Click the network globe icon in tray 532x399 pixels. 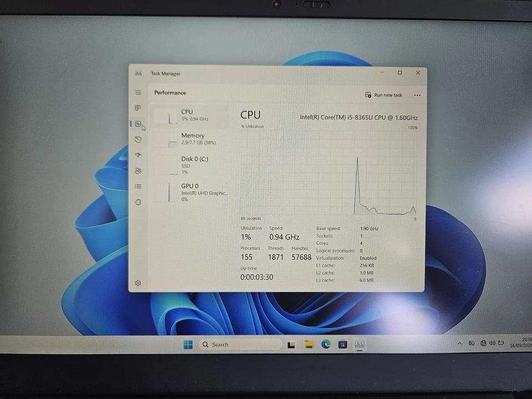pyautogui.click(x=483, y=344)
